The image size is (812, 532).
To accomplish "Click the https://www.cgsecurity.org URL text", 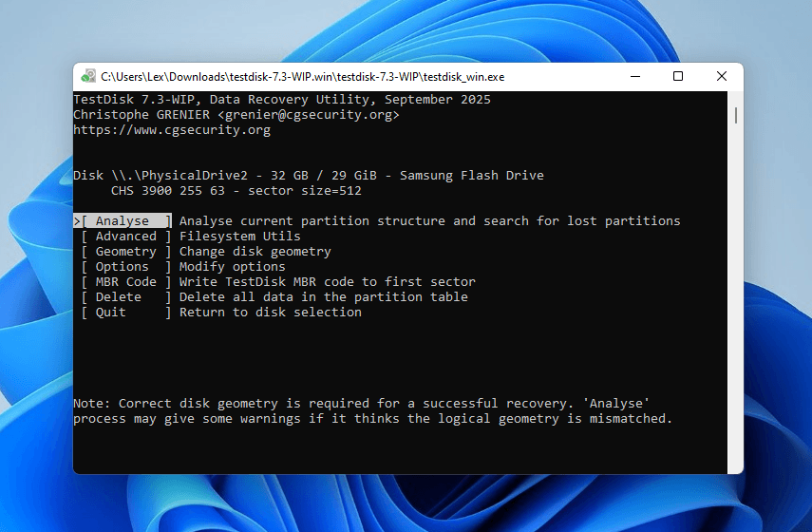I will (x=172, y=130).
